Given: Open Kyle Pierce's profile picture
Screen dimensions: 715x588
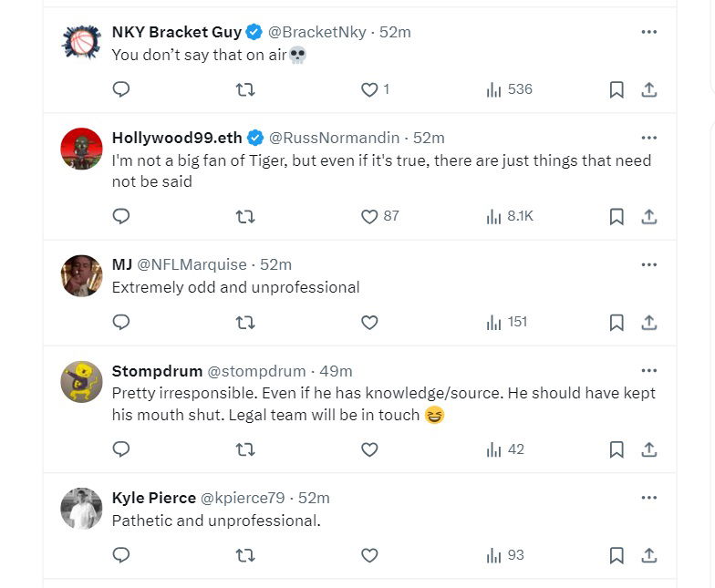Looking at the screenshot, I should (x=82, y=508).
